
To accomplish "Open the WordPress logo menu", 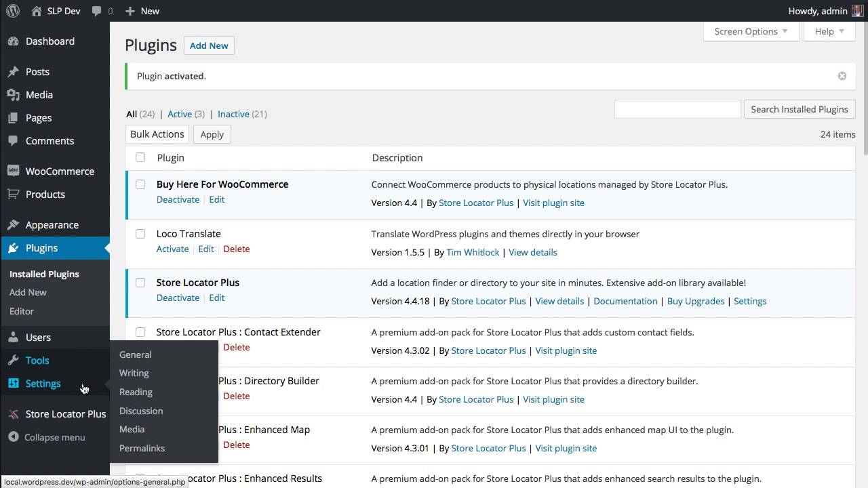I will point(13,11).
